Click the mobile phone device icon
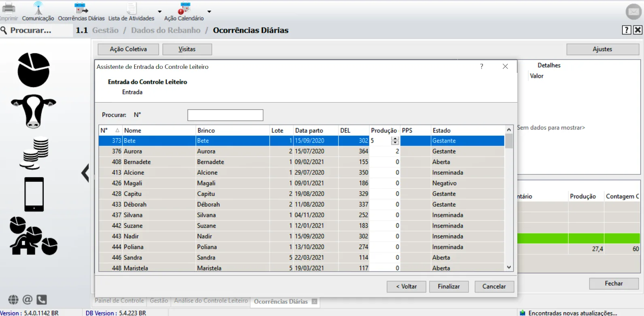This screenshot has height=316, width=644. tap(34, 194)
